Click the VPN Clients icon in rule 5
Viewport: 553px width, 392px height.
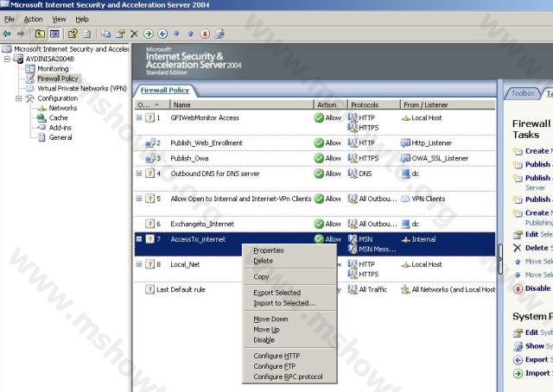point(405,199)
